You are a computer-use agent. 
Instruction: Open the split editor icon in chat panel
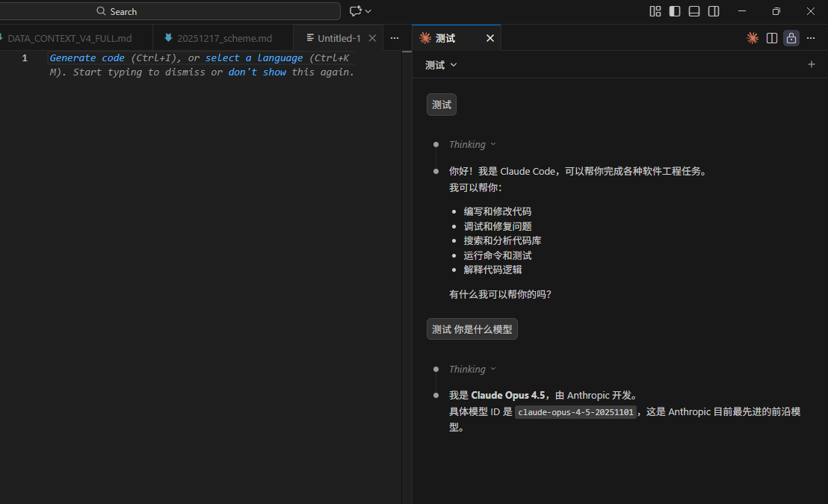(771, 37)
